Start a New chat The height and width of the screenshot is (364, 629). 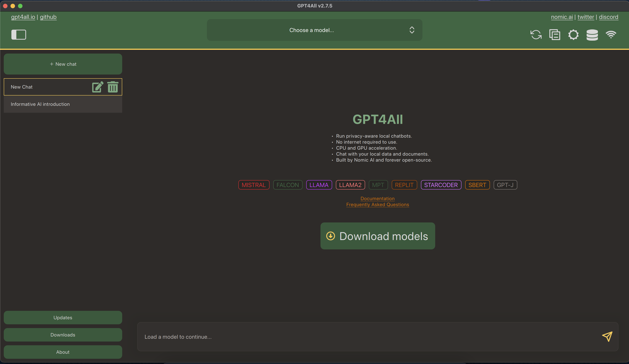[63, 64]
